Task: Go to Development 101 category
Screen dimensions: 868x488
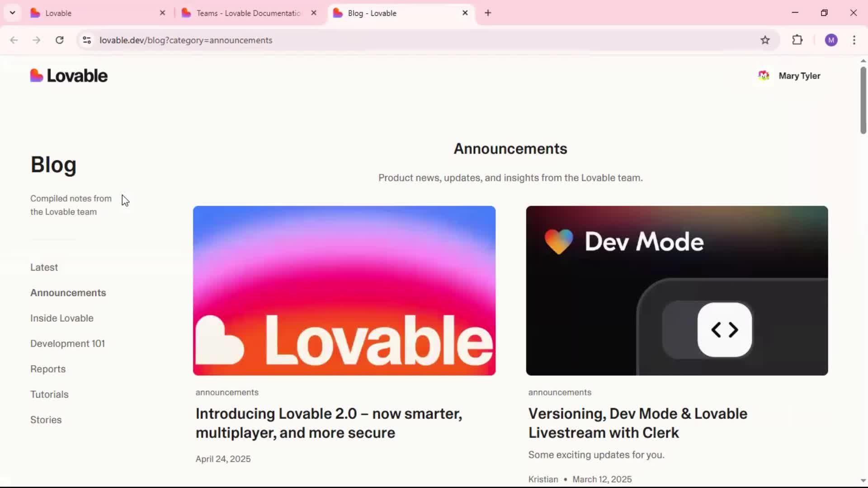Action: click(67, 344)
